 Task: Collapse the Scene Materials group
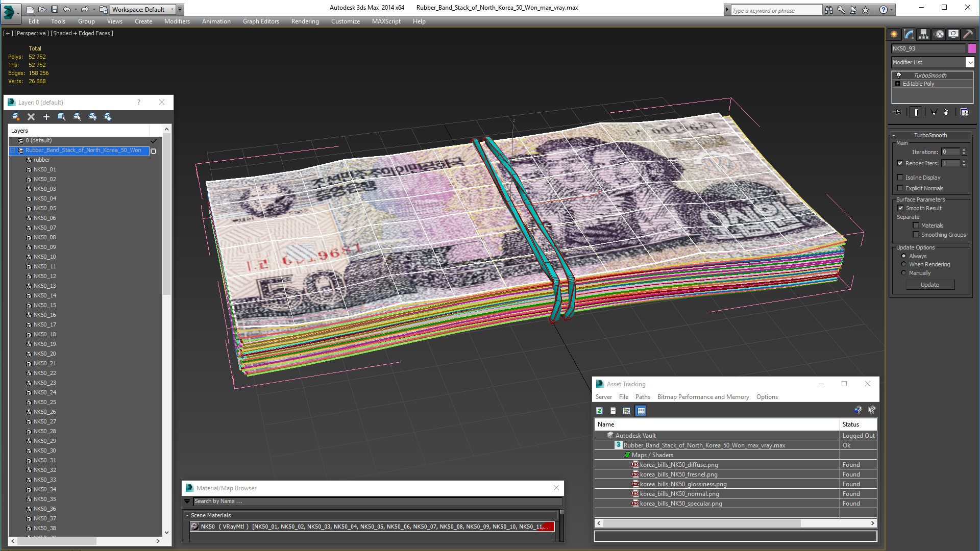coord(187,515)
